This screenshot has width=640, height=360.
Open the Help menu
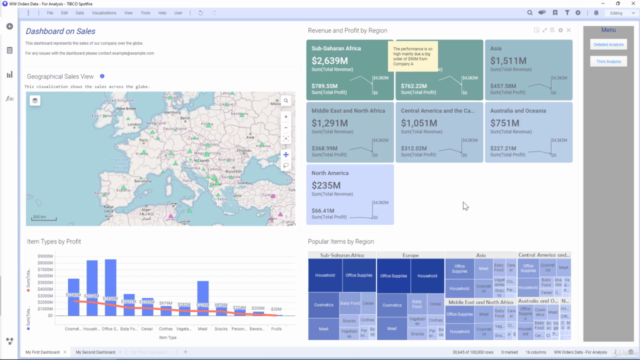click(162, 13)
